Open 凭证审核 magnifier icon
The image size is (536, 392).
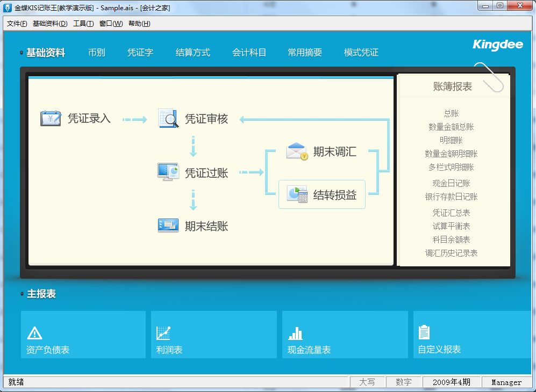pyautogui.click(x=168, y=118)
